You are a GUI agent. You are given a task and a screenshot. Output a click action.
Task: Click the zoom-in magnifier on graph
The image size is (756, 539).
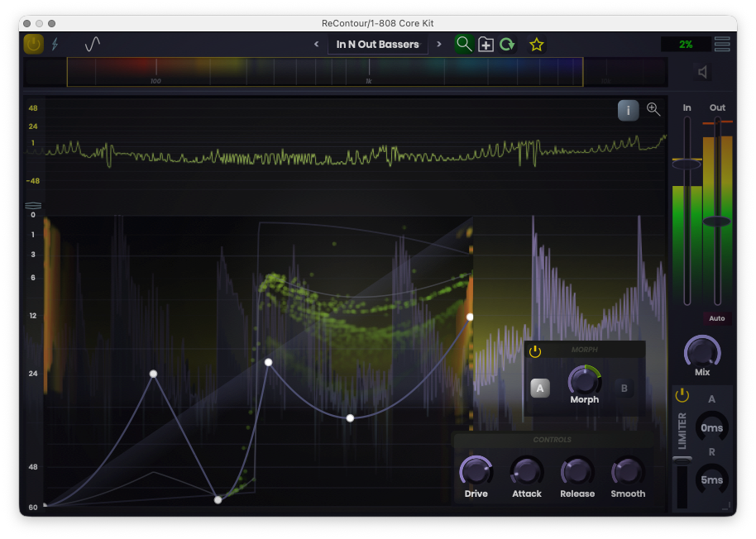coord(653,109)
